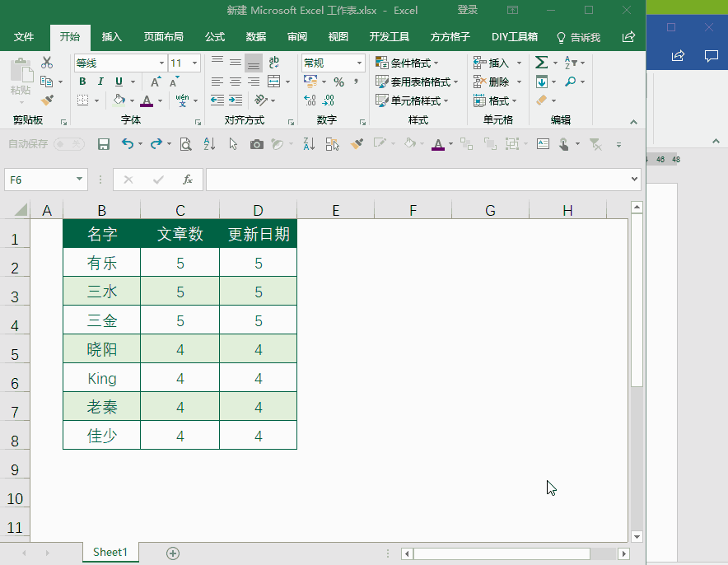Increase indent icon
This screenshot has width=728, height=565.
[236, 100]
